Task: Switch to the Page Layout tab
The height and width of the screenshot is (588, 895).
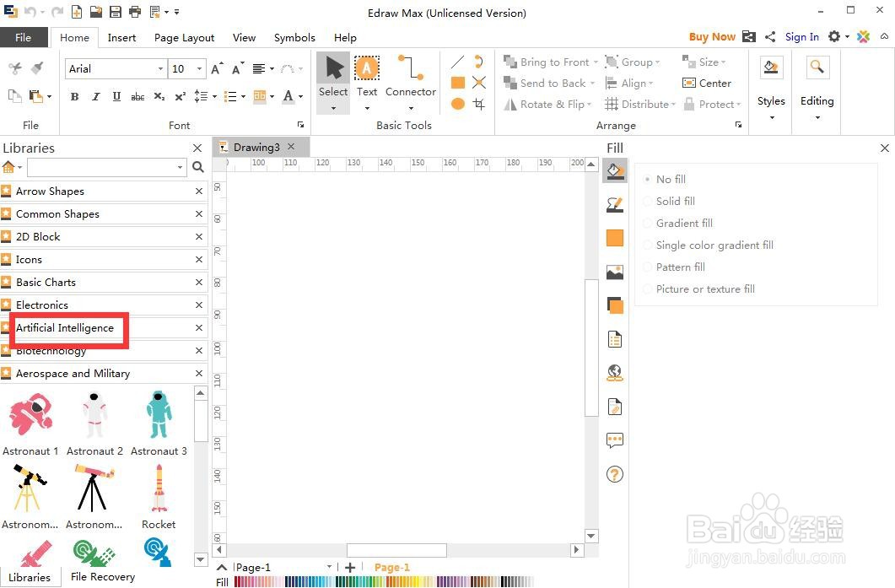Action: 184,38
